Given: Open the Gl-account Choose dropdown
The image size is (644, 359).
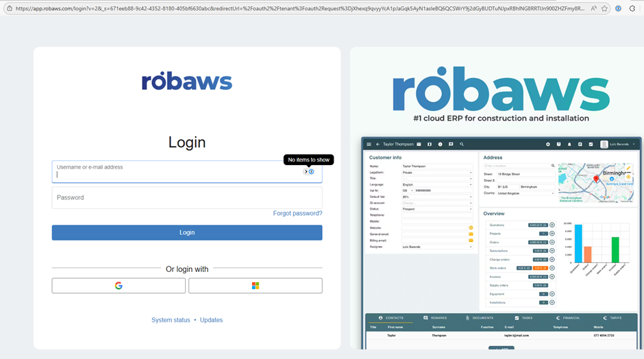Looking at the screenshot, I should (437, 203).
